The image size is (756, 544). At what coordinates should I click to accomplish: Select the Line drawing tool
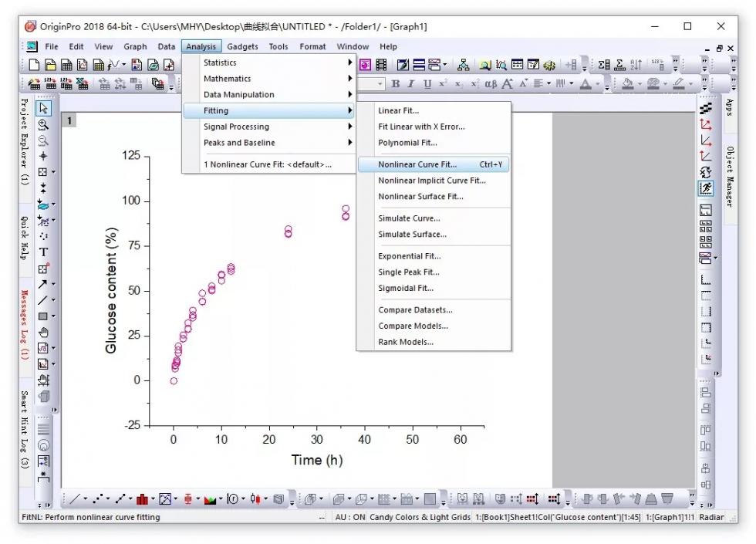click(x=43, y=300)
